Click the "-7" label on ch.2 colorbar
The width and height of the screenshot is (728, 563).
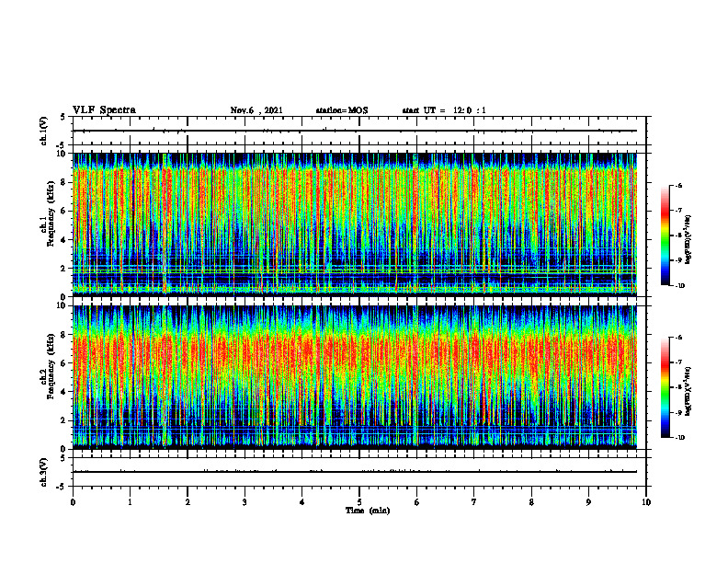678,362
